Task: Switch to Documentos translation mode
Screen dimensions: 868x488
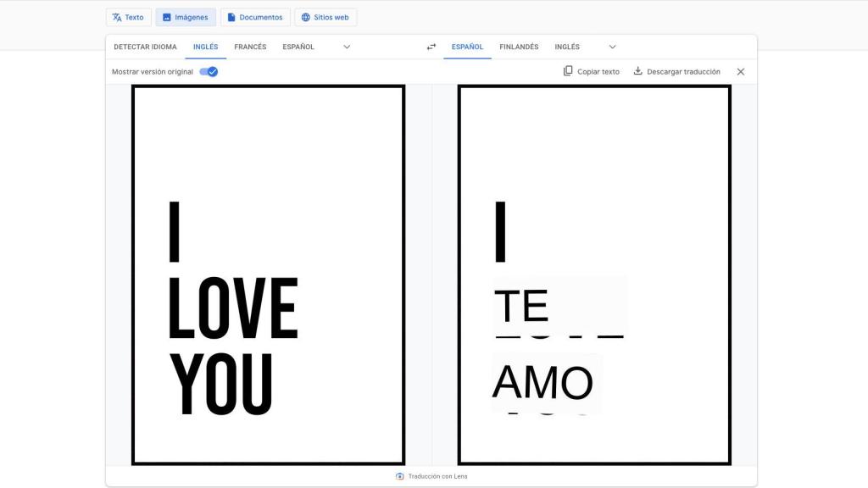Action: coord(255,17)
